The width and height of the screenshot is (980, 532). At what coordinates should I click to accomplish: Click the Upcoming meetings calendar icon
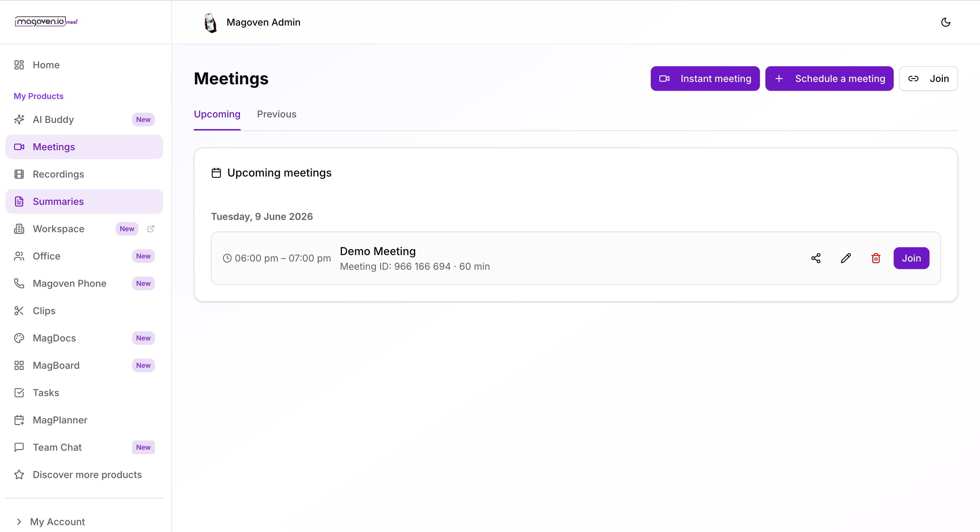216,173
